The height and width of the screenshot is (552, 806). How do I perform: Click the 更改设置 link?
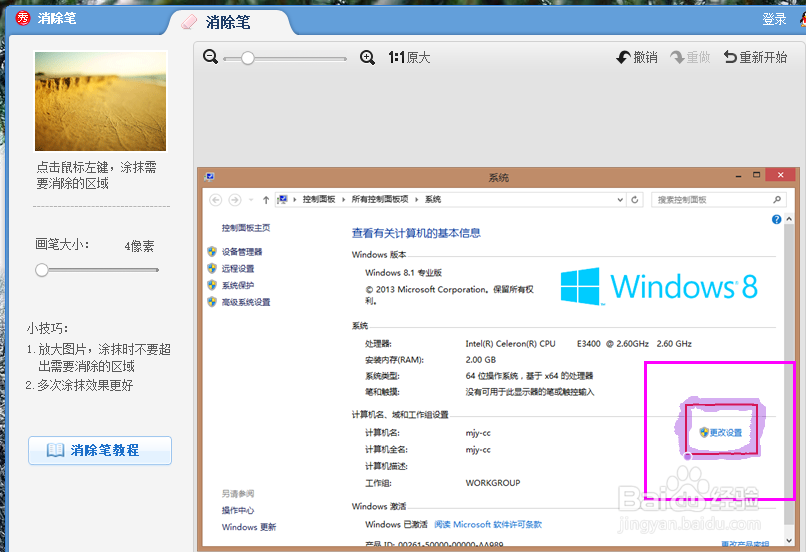[726, 433]
